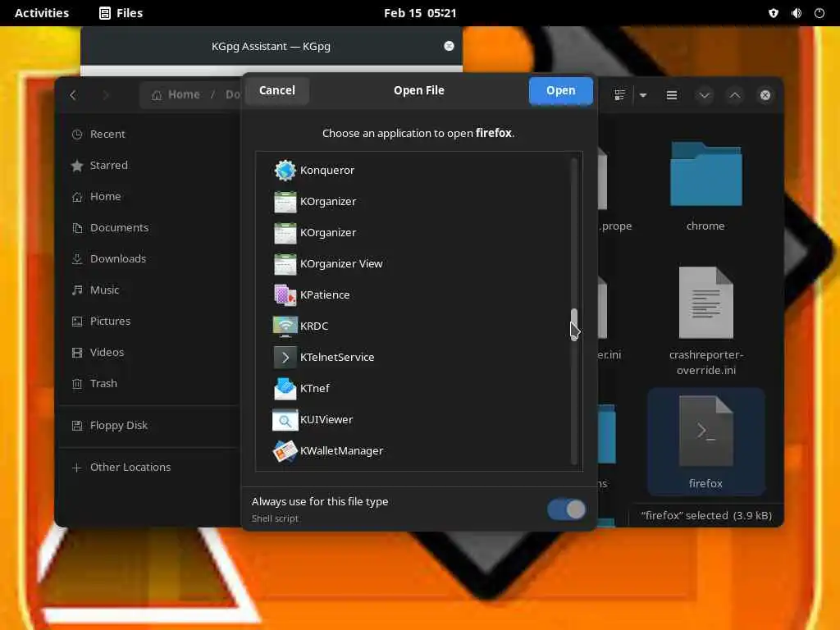Open volume control in top bar

point(797,13)
